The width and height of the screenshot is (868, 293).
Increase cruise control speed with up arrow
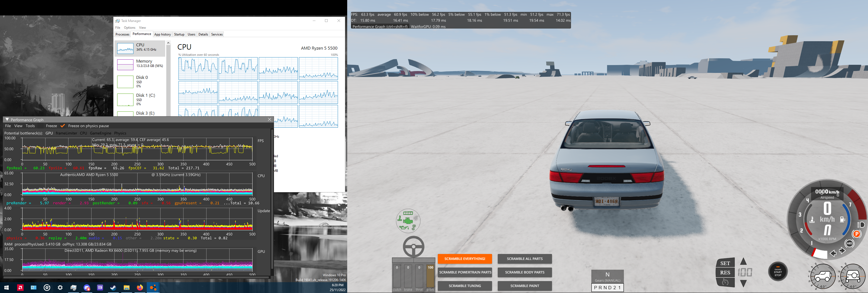tap(743, 261)
